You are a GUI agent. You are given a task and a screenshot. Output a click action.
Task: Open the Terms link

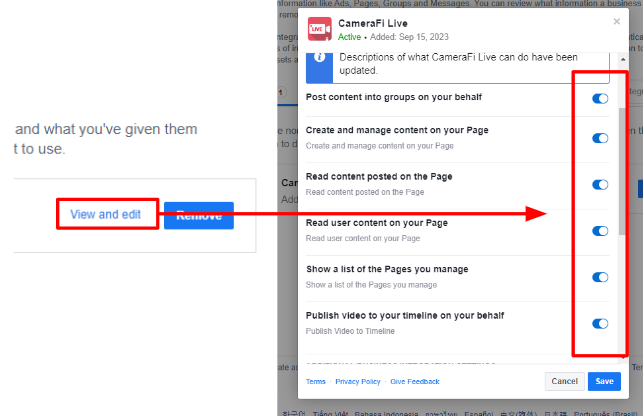point(315,382)
